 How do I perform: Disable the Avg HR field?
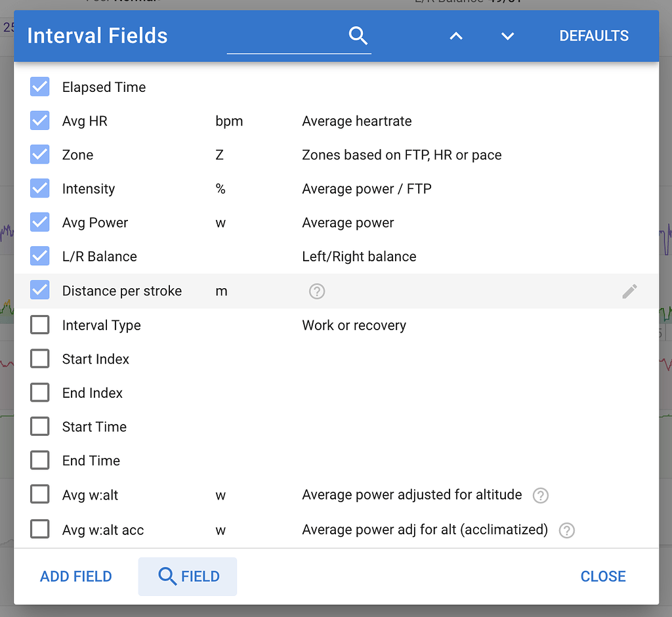click(39, 121)
